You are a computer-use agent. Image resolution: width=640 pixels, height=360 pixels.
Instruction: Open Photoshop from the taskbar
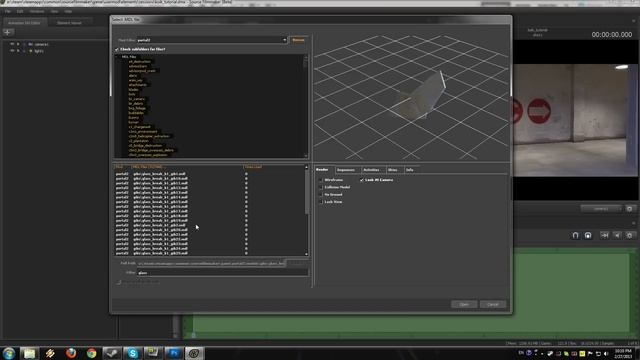point(174,353)
